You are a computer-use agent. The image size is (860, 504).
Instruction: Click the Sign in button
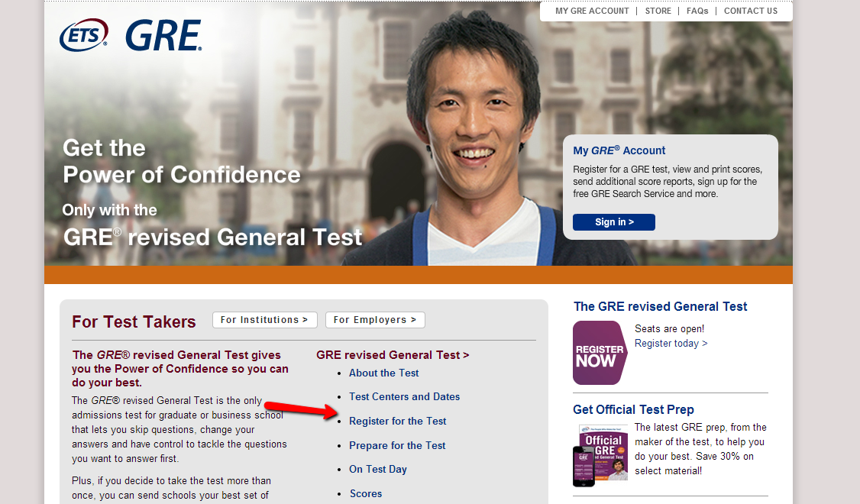(x=614, y=222)
